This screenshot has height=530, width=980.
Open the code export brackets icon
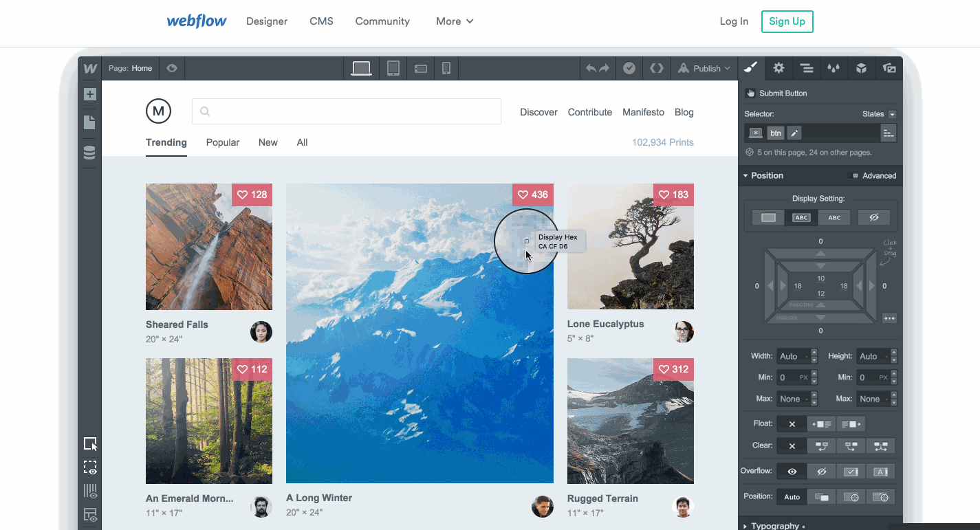[657, 68]
